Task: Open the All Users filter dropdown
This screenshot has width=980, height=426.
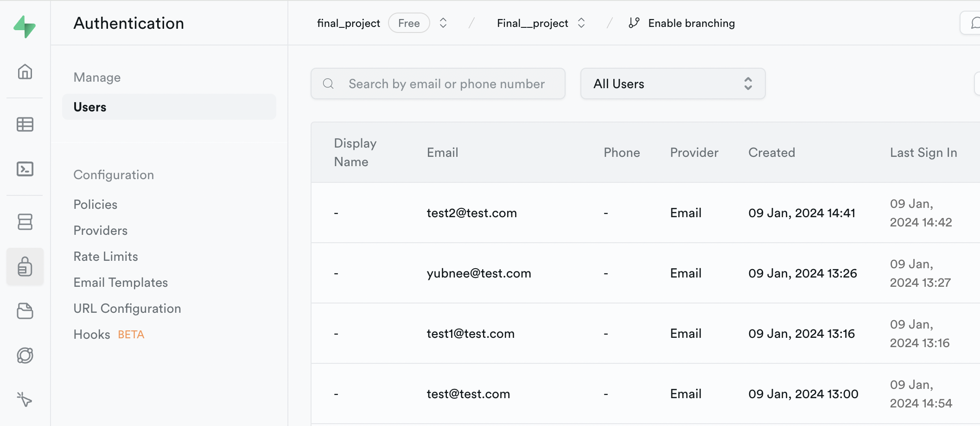Action: tap(672, 84)
